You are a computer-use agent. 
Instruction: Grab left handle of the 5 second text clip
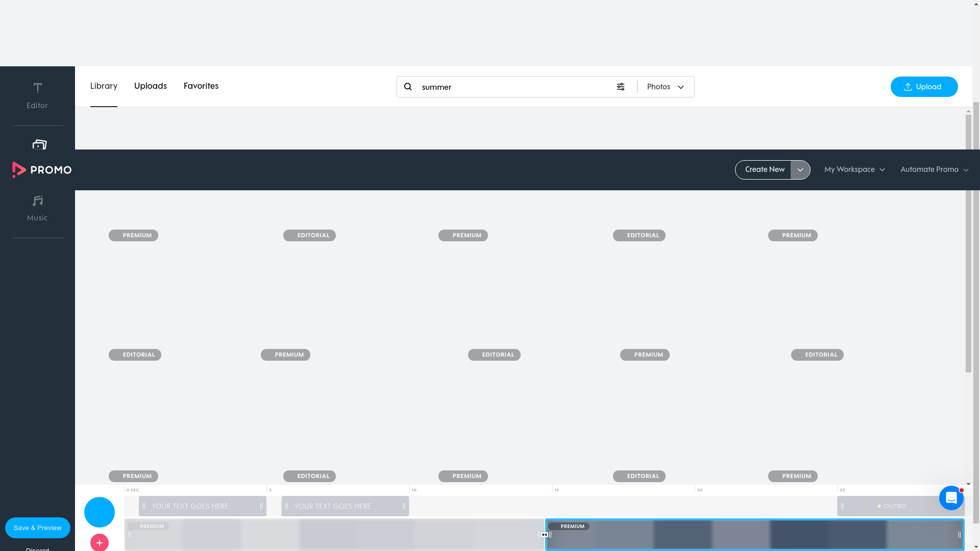286,506
